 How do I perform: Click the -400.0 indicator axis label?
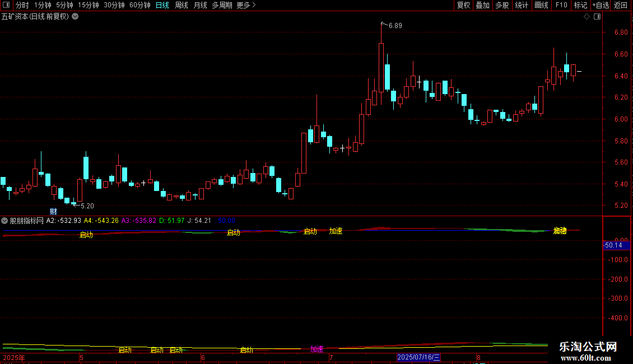click(618, 318)
